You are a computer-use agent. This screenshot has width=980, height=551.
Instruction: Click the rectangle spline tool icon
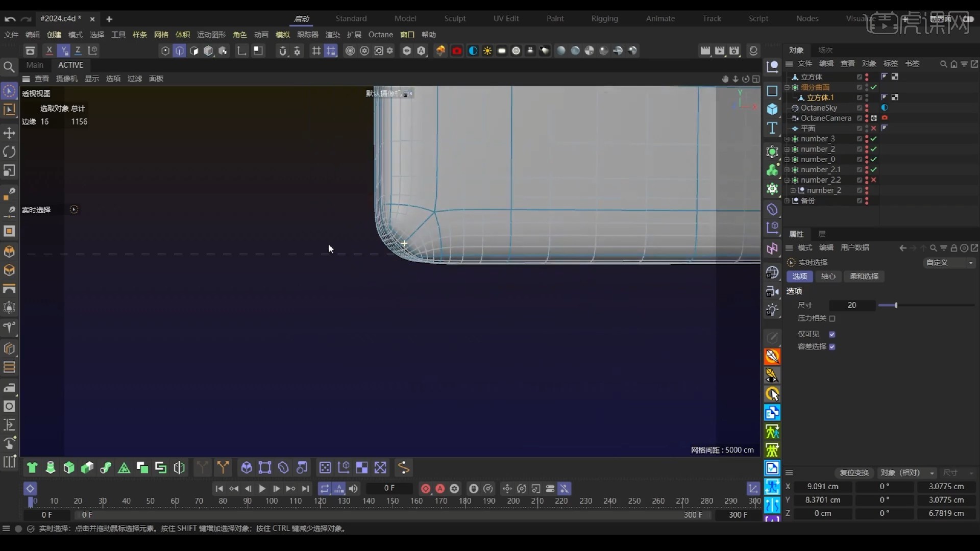772,91
